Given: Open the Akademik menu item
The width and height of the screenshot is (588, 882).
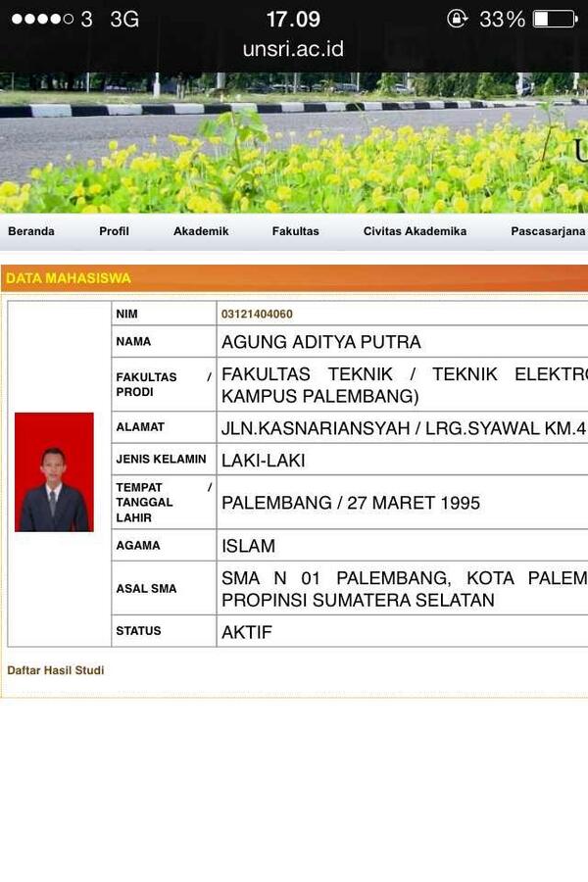Looking at the screenshot, I should point(201,231).
